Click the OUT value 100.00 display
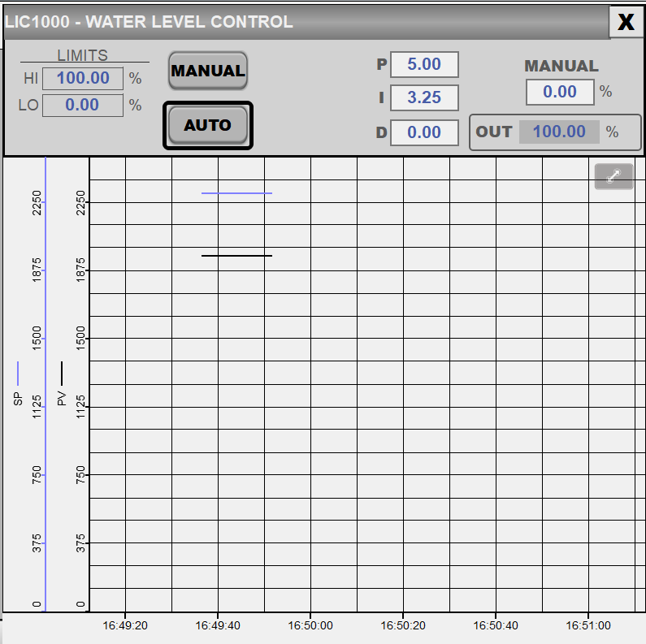 [559, 132]
